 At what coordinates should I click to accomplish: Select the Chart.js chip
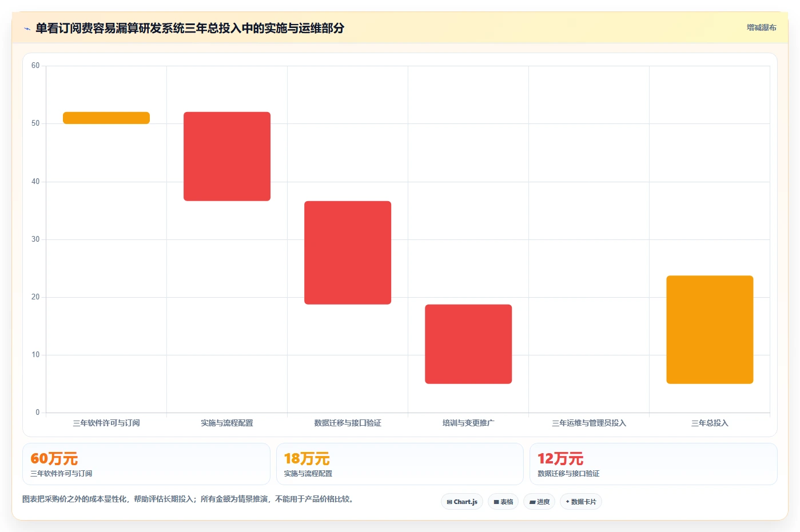(x=462, y=502)
